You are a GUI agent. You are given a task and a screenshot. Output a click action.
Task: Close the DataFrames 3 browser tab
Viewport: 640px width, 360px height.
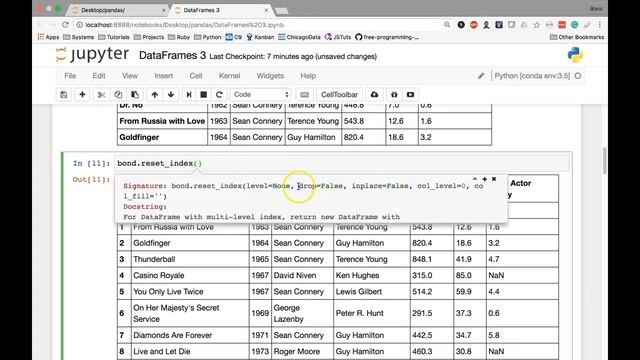point(267,10)
